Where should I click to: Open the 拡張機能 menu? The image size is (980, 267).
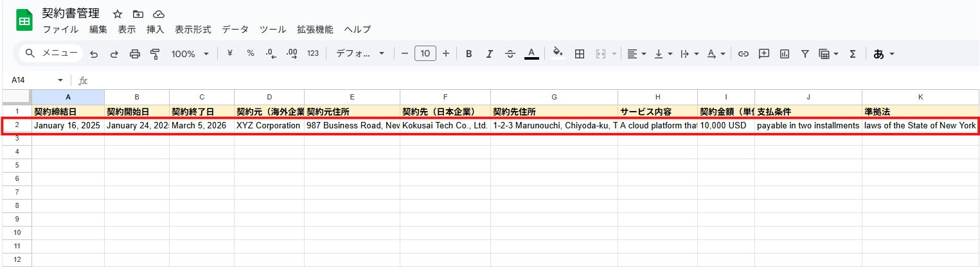[315, 30]
